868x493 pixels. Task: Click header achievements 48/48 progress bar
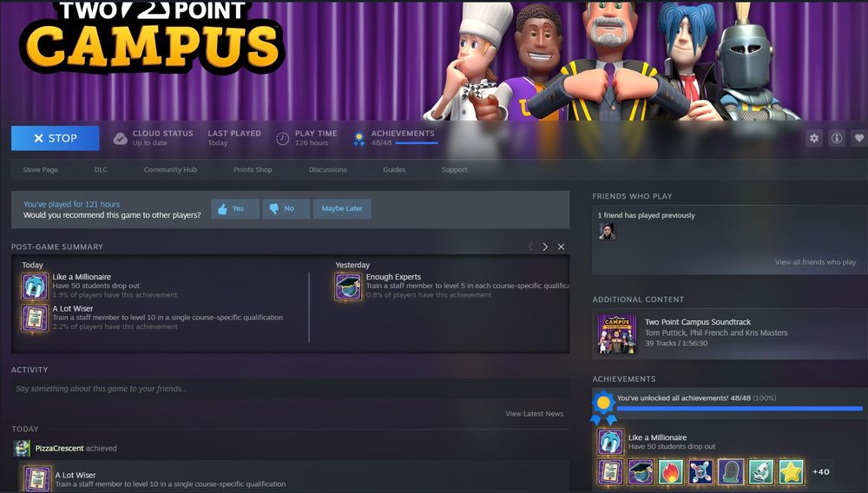click(417, 142)
